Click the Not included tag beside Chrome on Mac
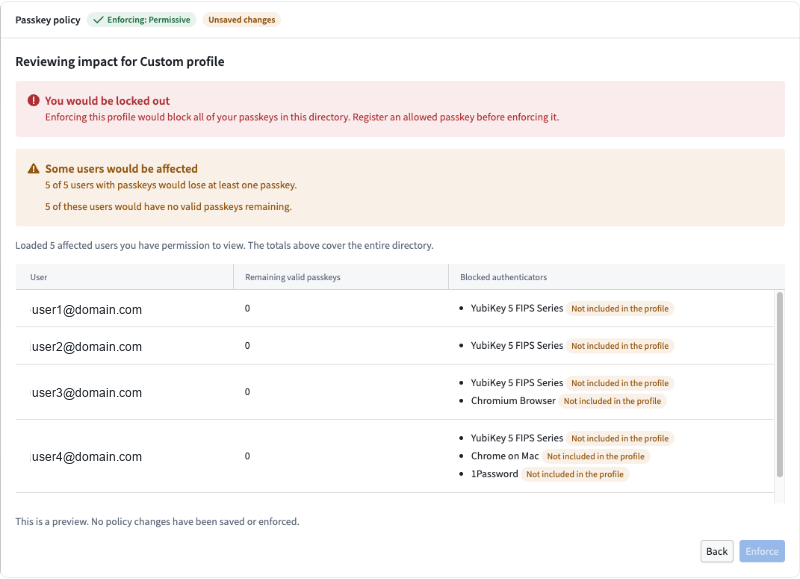The width and height of the screenshot is (800, 579). [595, 457]
